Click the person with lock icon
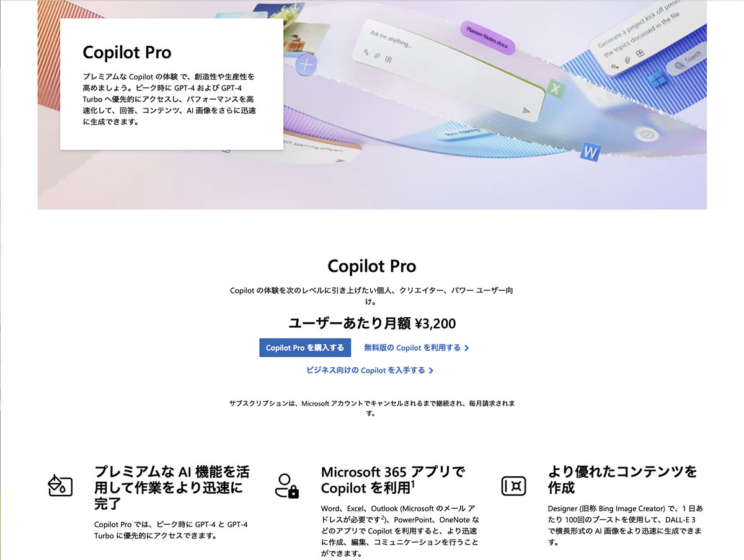The image size is (744, 560). [286, 486]
